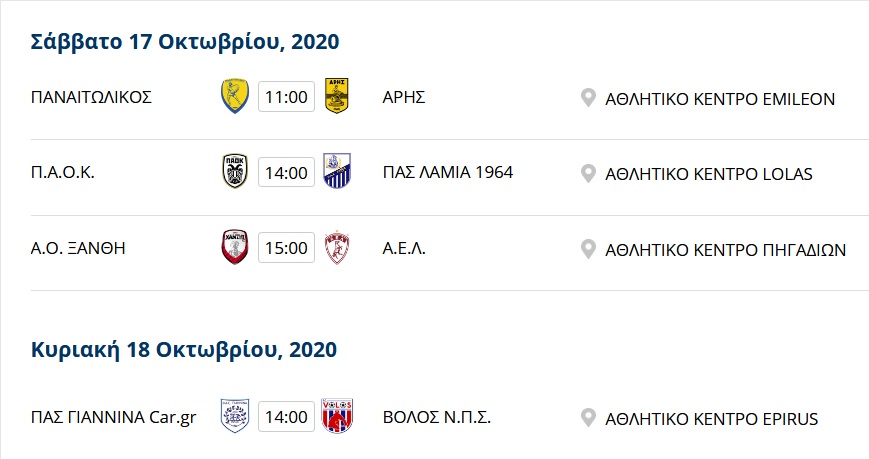Open the 14:00 box for ΠΑΣ ΓΙΑΝΝΙΝΑ match
This screenshot has height=459, width=869.
coord(287,416)
